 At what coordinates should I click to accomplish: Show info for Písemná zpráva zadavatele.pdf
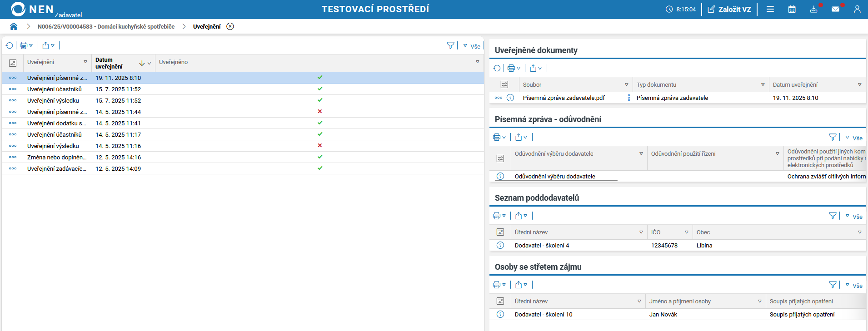pyautogui.click(x=510, y=98)
